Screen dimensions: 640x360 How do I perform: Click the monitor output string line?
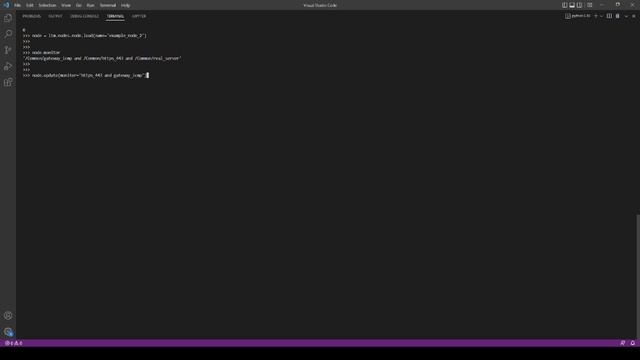click(102, 58)
